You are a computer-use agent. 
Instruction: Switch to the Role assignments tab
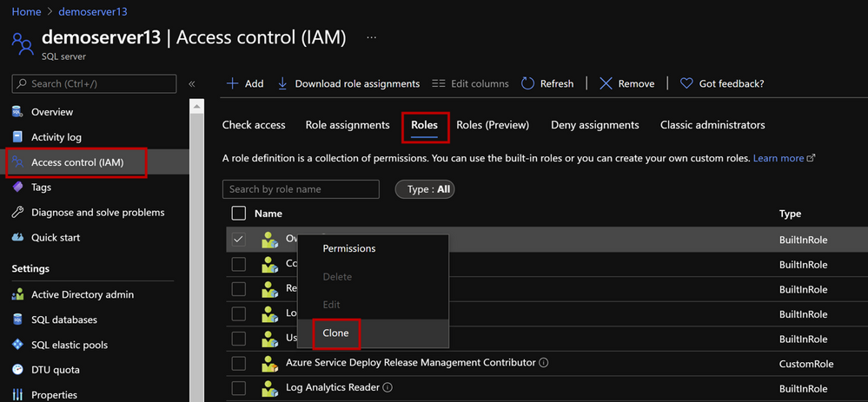click(x=348, y=125)
